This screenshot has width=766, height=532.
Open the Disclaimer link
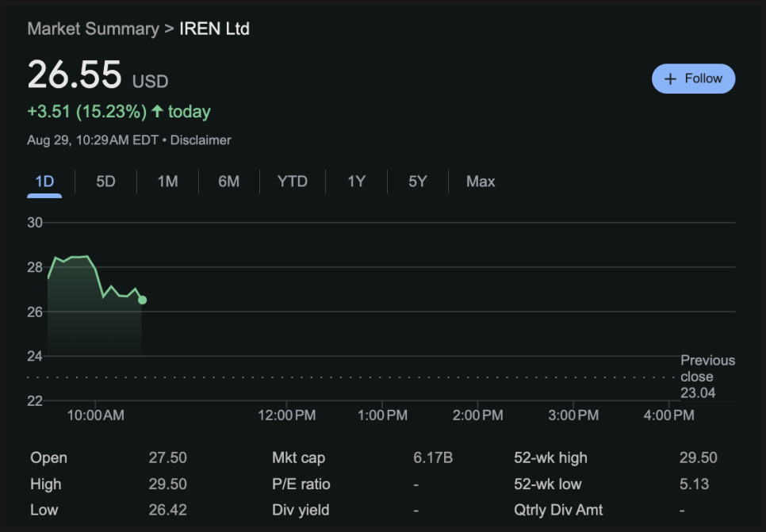pyautogui.click(x=201, y=140)
